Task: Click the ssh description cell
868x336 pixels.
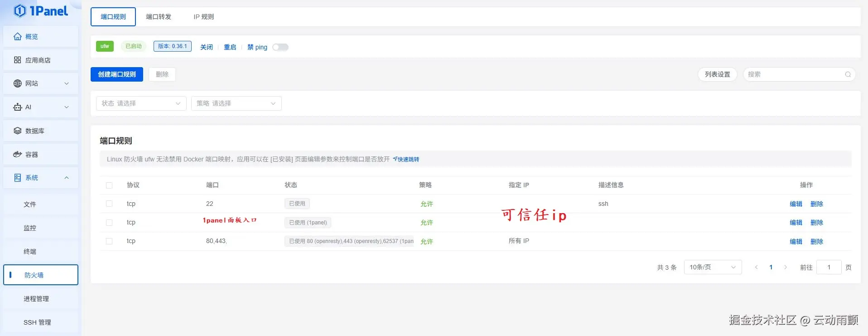Action: tap(603, 204)
